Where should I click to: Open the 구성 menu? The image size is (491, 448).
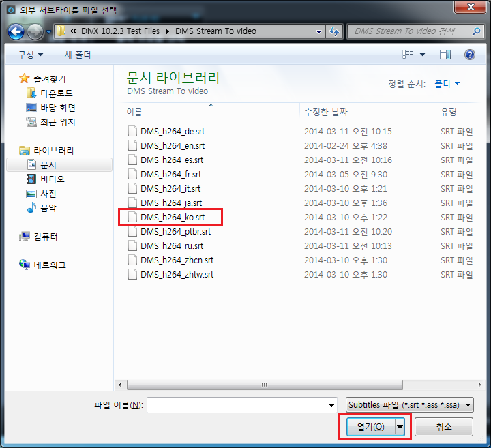31,55
